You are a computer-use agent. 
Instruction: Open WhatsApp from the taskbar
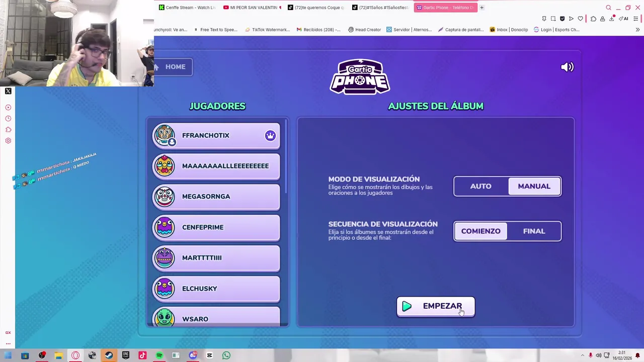226,356
